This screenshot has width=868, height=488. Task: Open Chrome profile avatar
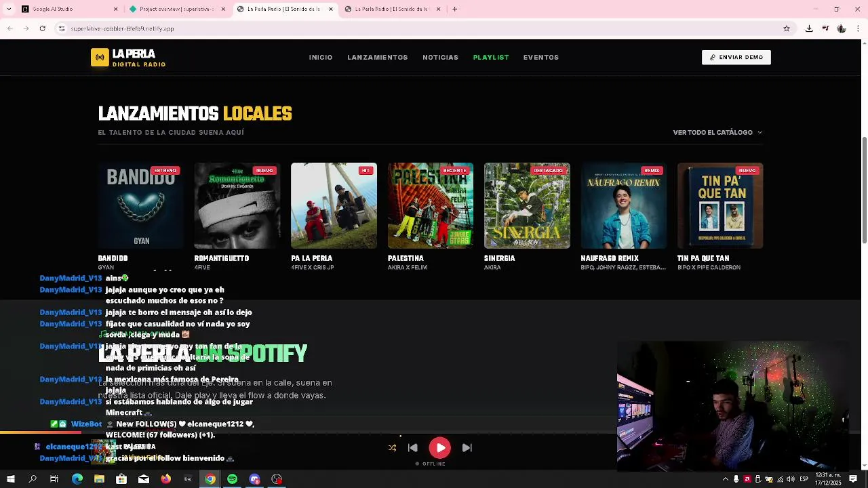(842, 28)
